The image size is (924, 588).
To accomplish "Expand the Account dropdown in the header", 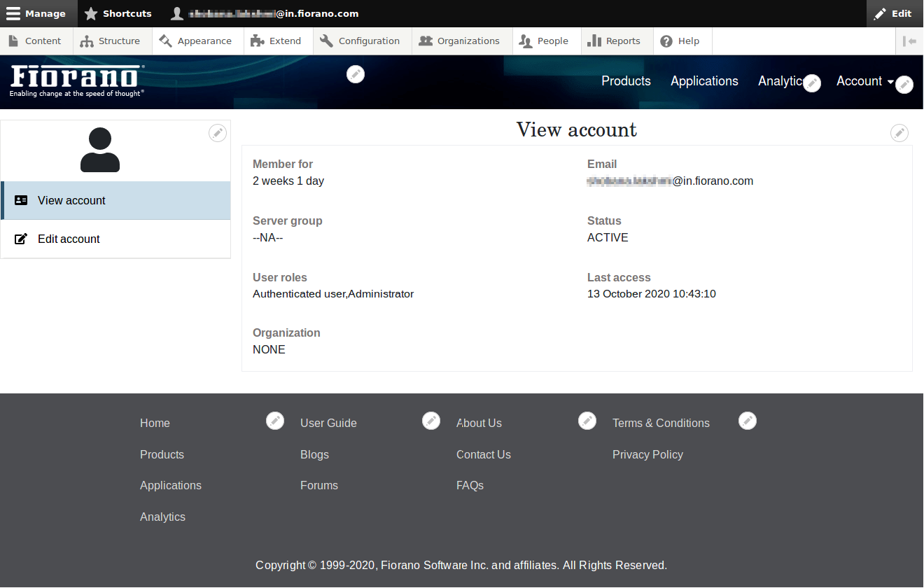I will 864,81.
